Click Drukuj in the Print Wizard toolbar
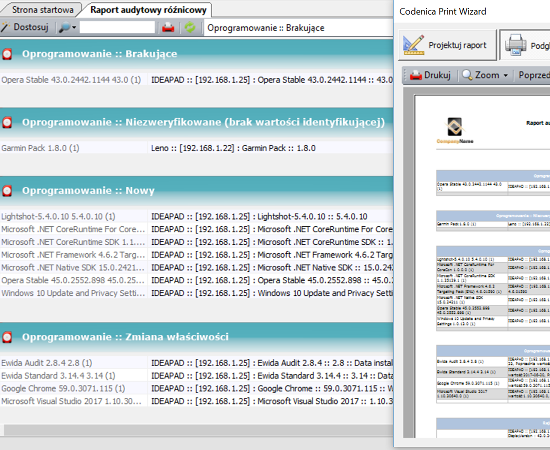The width and height of the screenshot is (550, 450). [430, 75]
